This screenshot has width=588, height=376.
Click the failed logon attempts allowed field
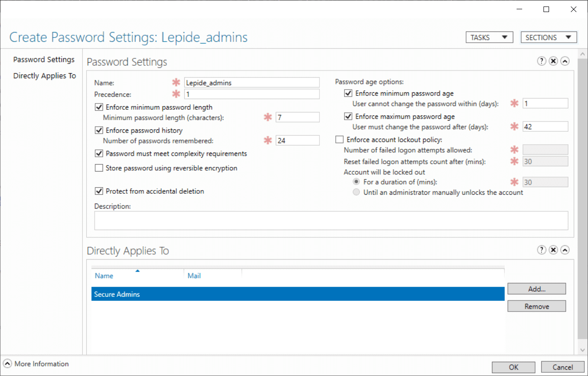coord(545,149)
